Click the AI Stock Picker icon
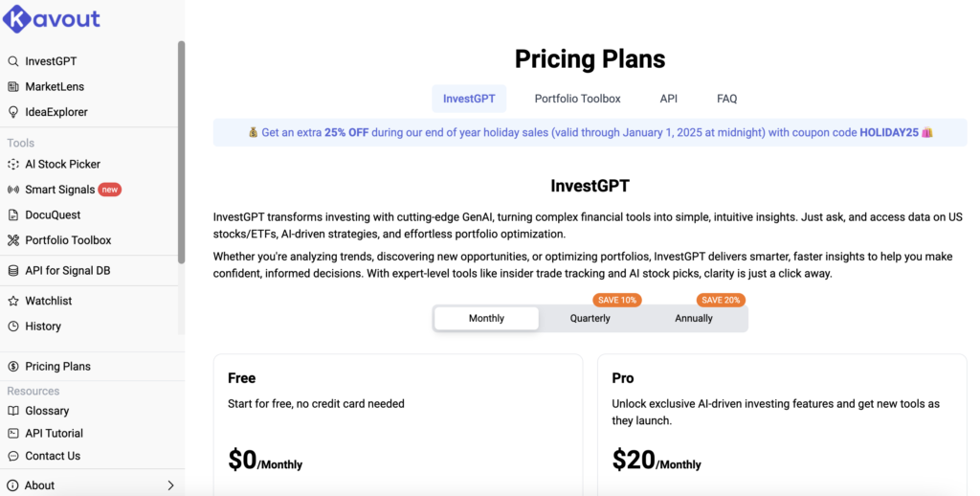 (13, 165)
